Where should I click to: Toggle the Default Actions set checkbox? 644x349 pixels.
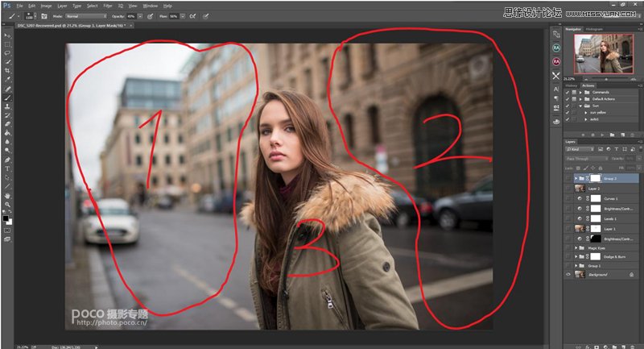click(x=568, y=98)
